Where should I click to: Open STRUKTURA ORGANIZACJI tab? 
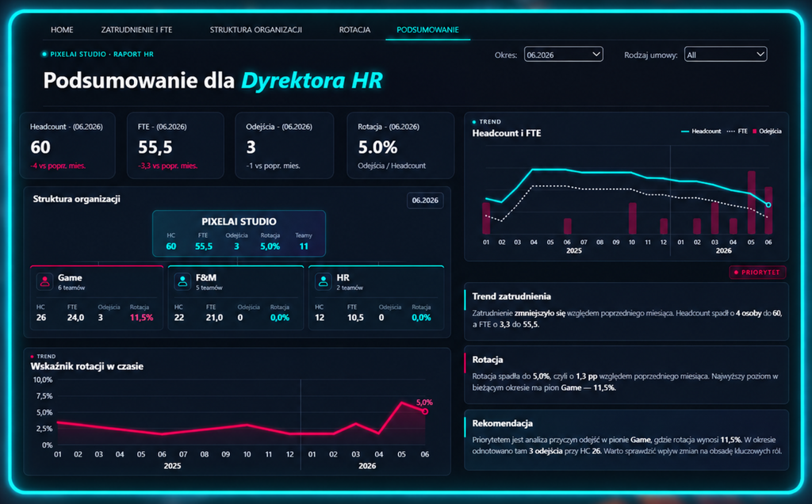coord(256,30)
